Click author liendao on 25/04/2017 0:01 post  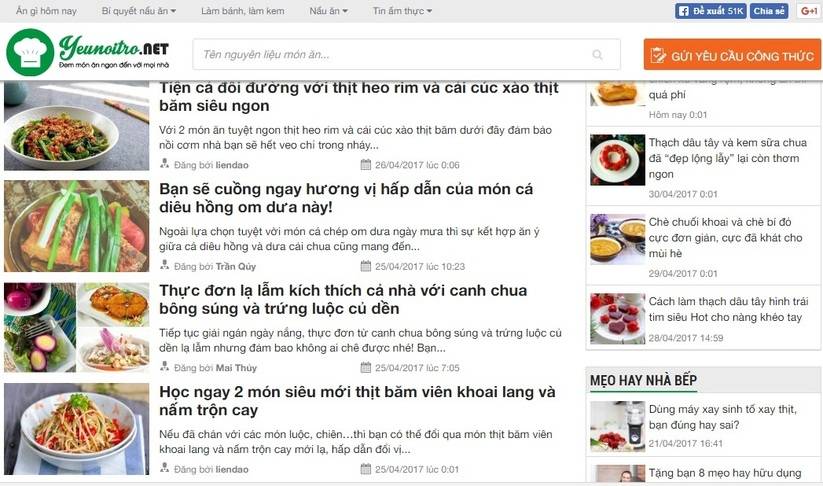coord(232,469)
